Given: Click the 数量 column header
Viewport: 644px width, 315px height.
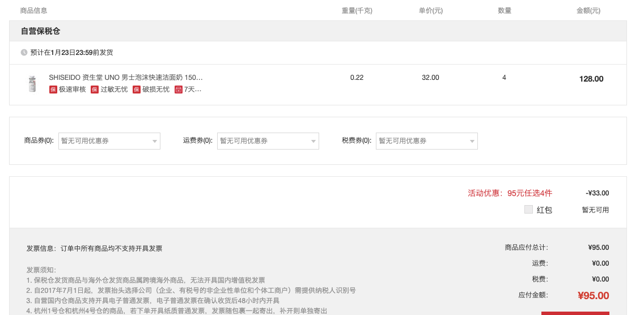Looking at the screenshot, I should click(505, 11).
